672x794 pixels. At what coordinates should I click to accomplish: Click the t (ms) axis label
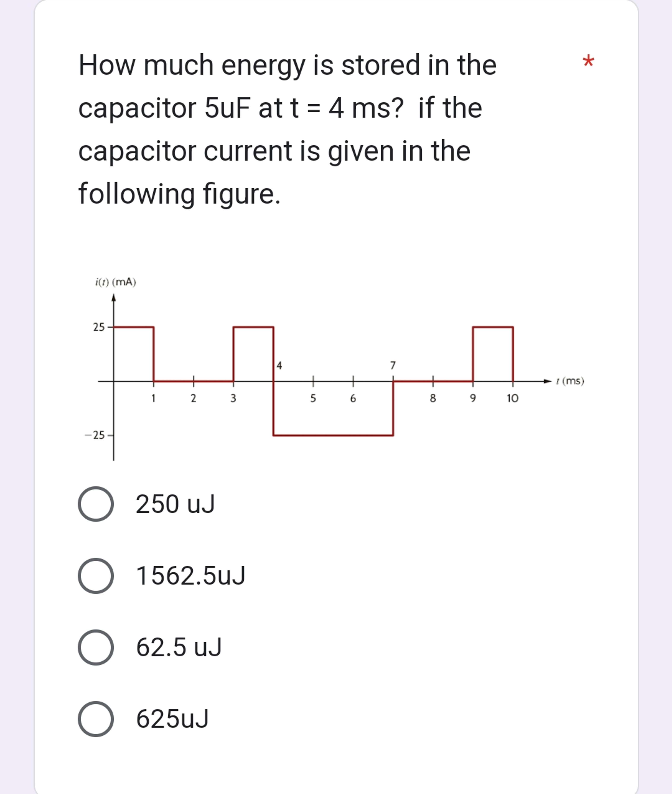(x=570, y=381)
